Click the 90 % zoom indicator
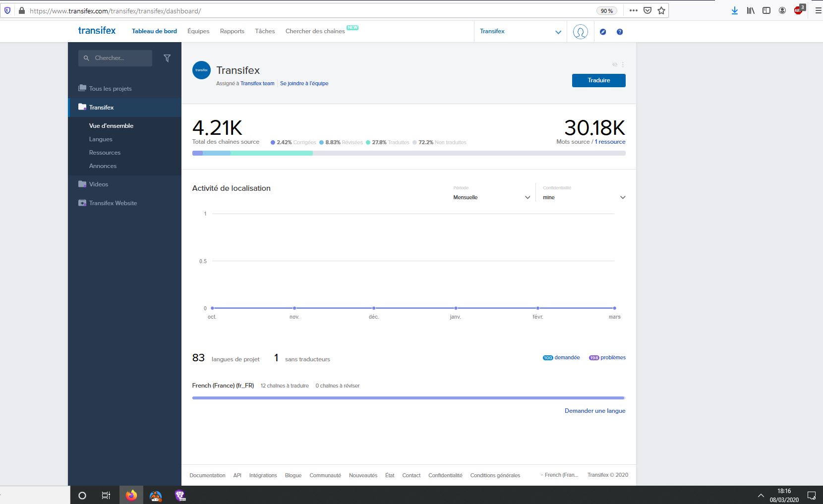The image size is (823, 504). point(607,10)
